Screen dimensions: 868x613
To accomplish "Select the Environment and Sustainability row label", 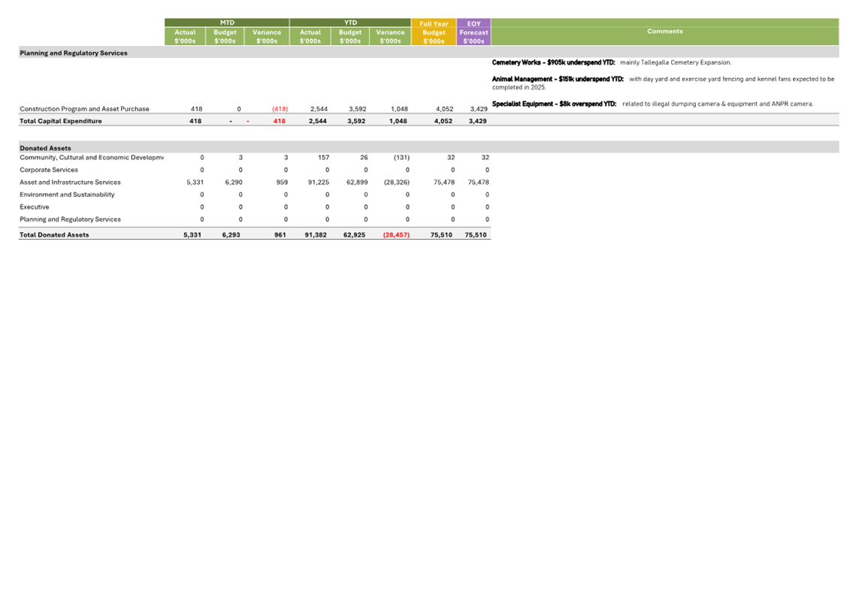I will pos(67,195).
